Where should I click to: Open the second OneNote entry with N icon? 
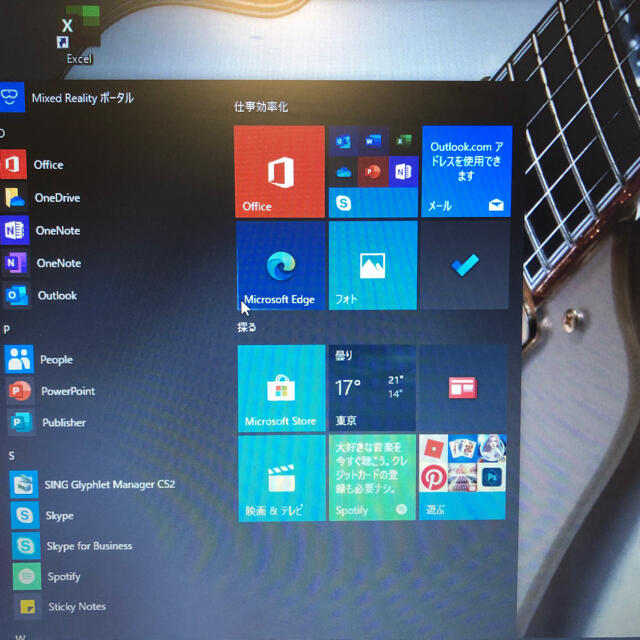pyautogui.click(x=42, y=263)
